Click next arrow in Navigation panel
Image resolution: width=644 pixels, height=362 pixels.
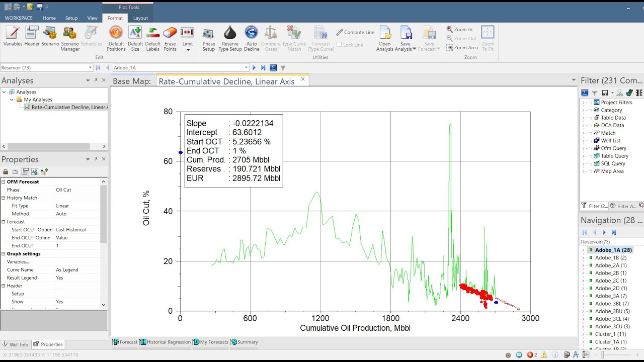(604, 232)
